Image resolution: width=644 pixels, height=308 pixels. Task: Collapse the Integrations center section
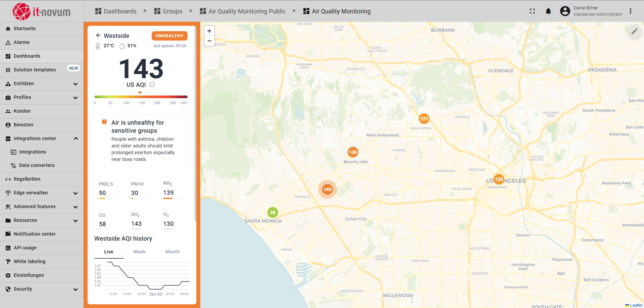click(x=76, y=138)
